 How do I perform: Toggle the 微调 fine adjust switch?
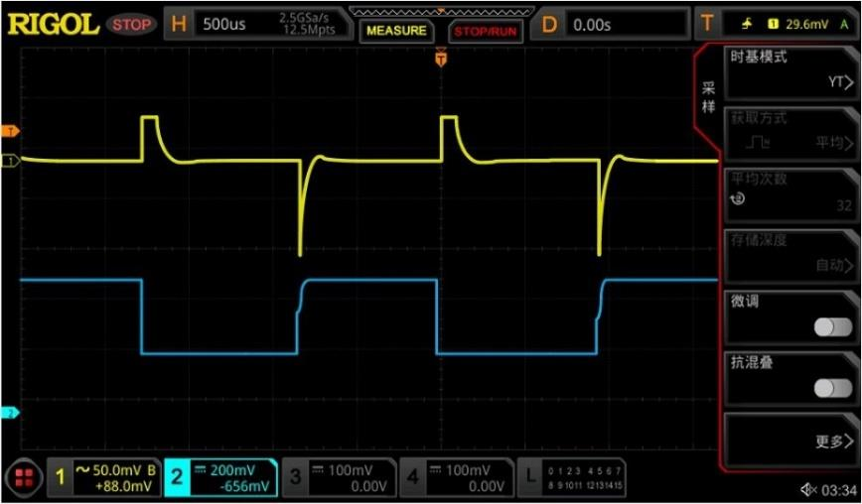pos(833,327)
